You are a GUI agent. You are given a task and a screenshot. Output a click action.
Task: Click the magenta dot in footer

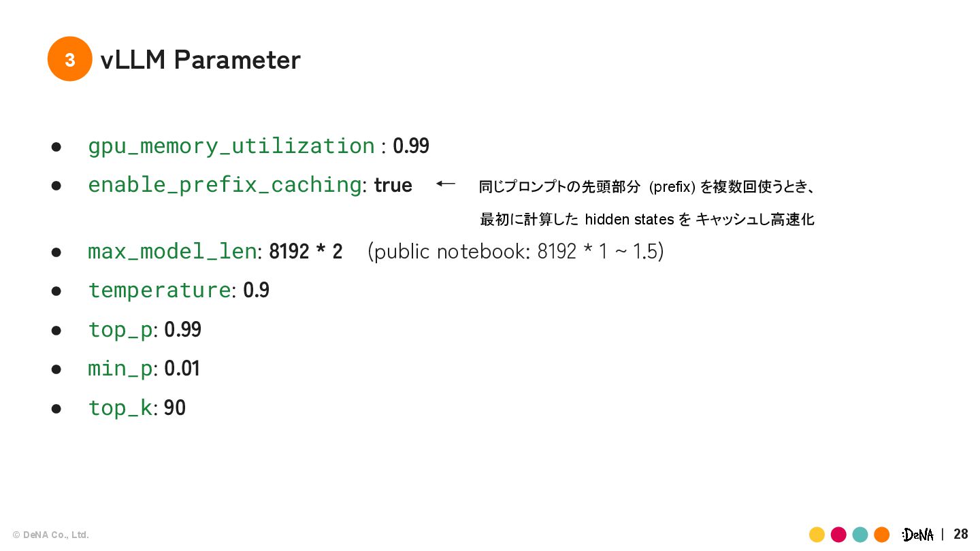click(x=838, y=535)
